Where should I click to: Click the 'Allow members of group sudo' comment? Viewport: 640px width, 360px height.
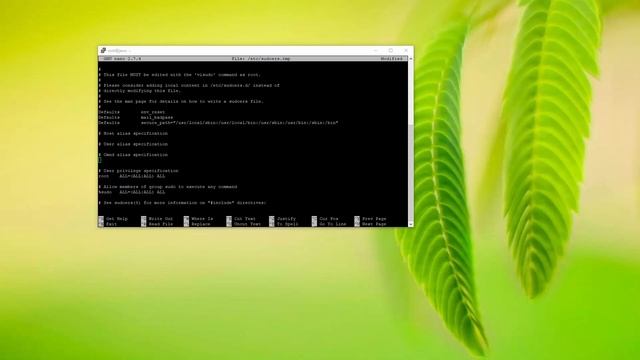(x=168, y=187)
